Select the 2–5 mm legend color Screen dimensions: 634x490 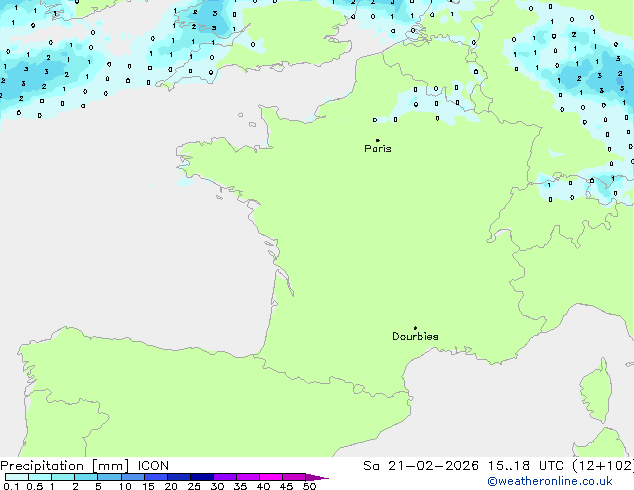point(86,477)
